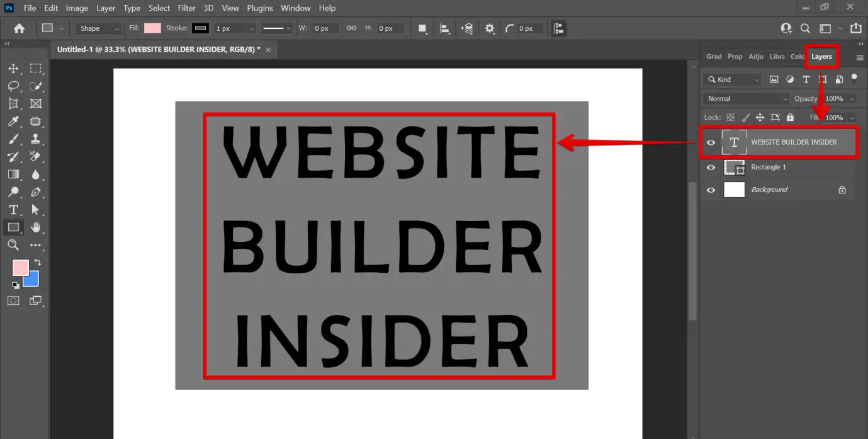The width and height of the screenshot is (868, 439).
Task: Open the Normal blend mode dropdown
Action: point(745,98)
